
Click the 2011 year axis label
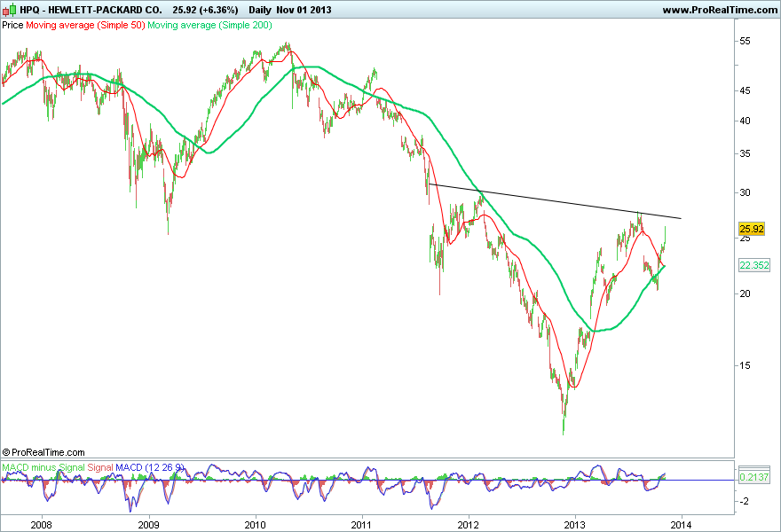[361, 525]
